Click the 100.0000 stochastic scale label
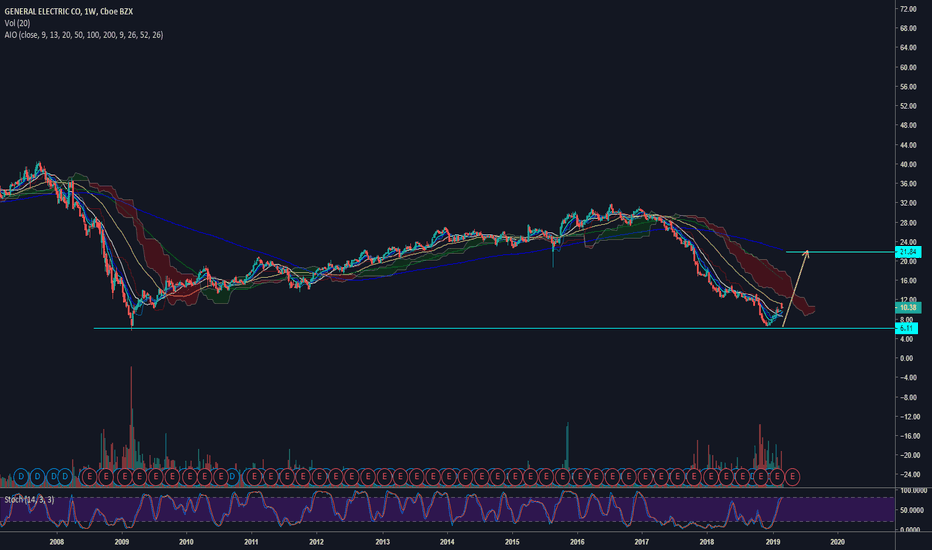 [x=914, y=491]
